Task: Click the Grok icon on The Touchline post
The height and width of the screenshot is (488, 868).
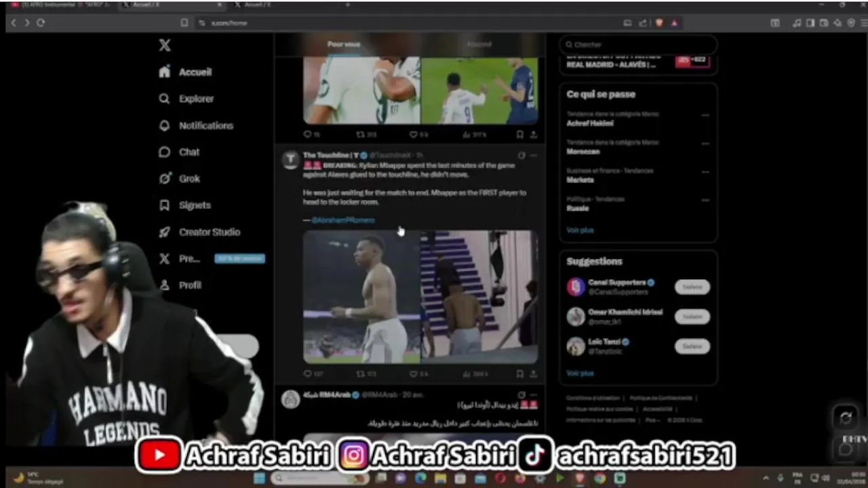Action: (x=521, y=156)
